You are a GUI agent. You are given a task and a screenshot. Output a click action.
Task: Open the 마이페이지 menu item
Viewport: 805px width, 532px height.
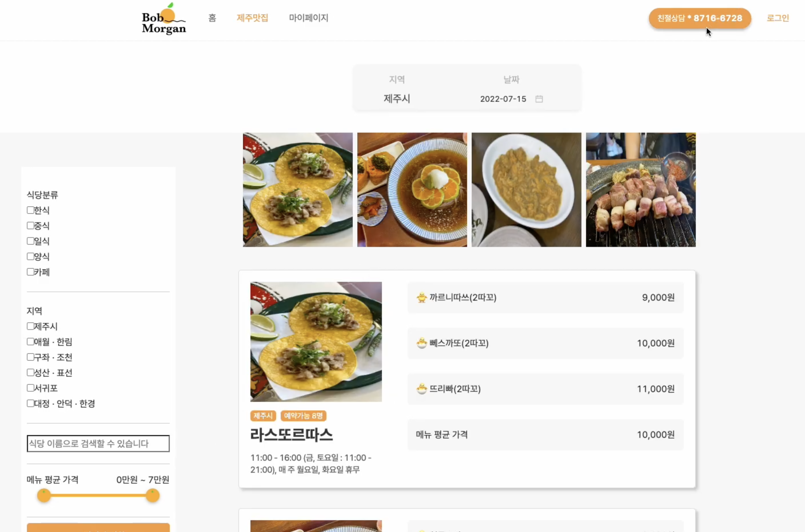309,18
